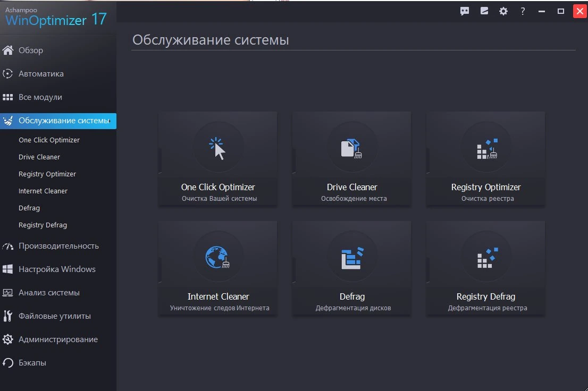The height and width of the screenshot is (391, 588).
Task: Click the Defrag blocks icon
Action: (352, 258)
